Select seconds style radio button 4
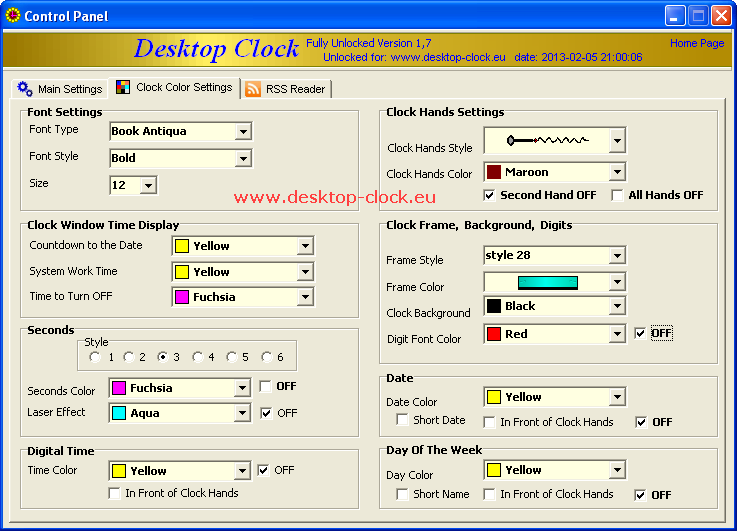Image resolution: width=737 pixels, height=531 pixels. (x=197, y=357)
